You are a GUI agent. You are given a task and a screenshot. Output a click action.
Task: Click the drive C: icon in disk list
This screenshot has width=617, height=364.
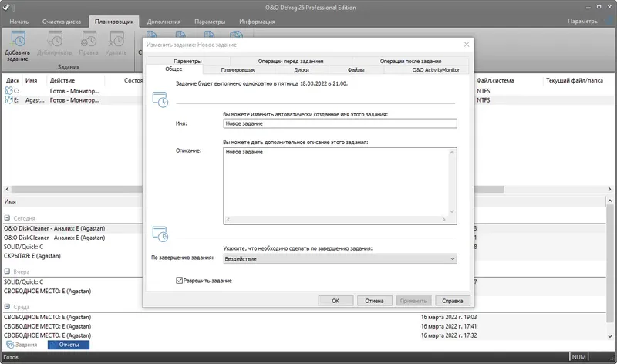[x=8, y=91]
